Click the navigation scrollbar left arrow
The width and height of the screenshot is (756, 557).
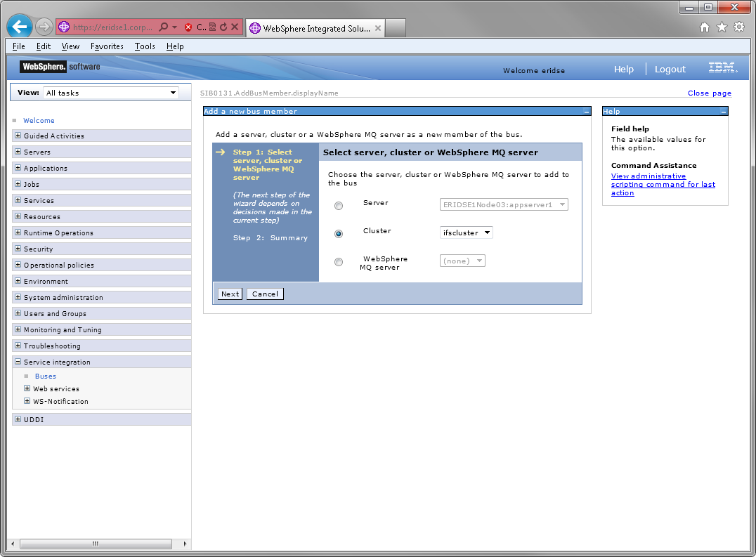pos(13,544)
